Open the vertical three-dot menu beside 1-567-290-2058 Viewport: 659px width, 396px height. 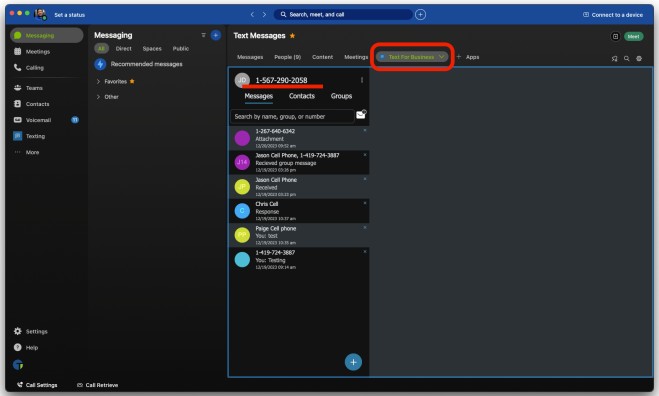pyautogui.click(x=362, y=80)
